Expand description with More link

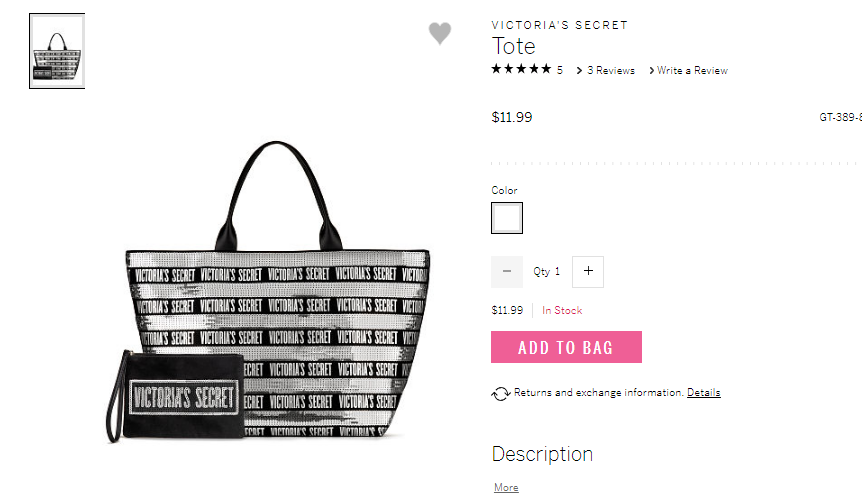506,487
